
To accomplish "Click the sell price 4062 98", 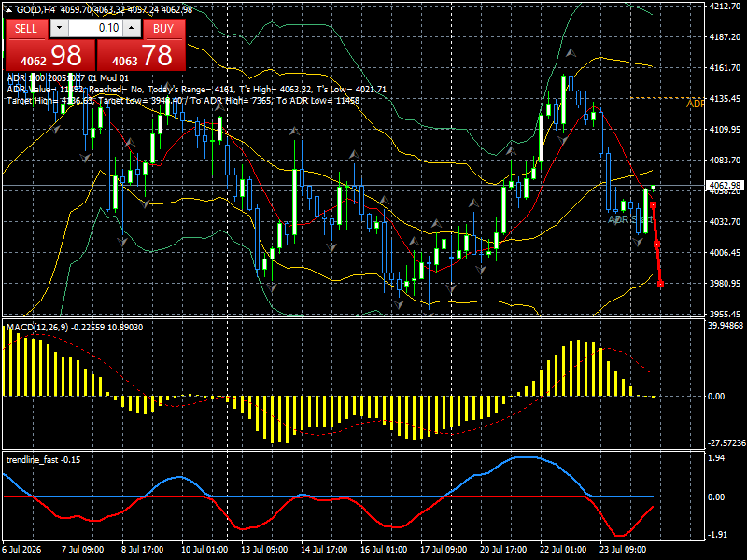I will (x=50, y=55).
